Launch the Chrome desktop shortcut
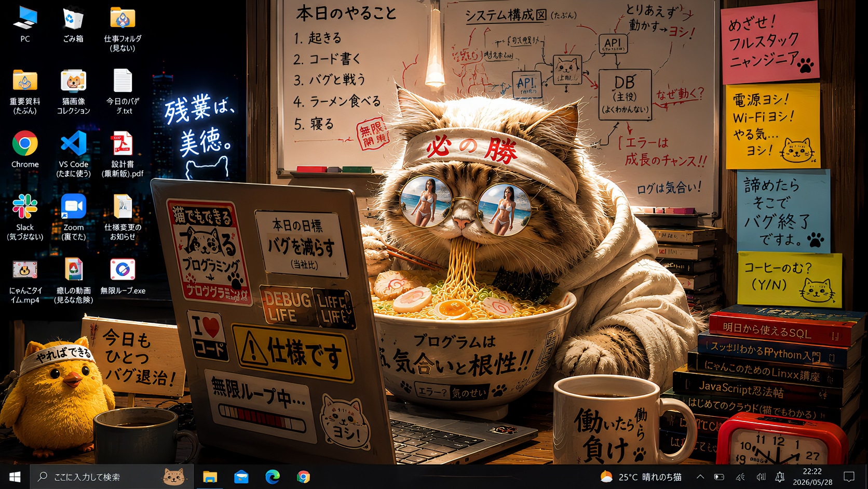Viewport: 868px width, 489px height. 25,150
